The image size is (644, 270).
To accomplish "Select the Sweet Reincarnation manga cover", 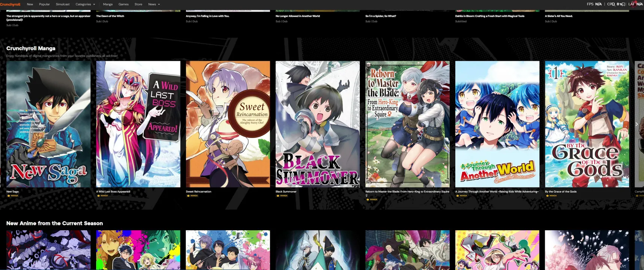I will point(228,124).
